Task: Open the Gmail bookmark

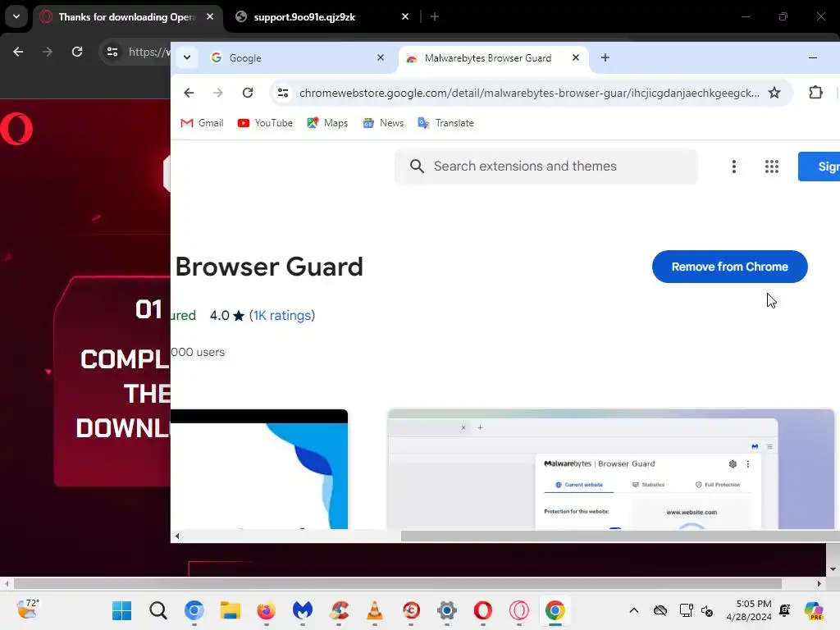Action: pos(202,123)
